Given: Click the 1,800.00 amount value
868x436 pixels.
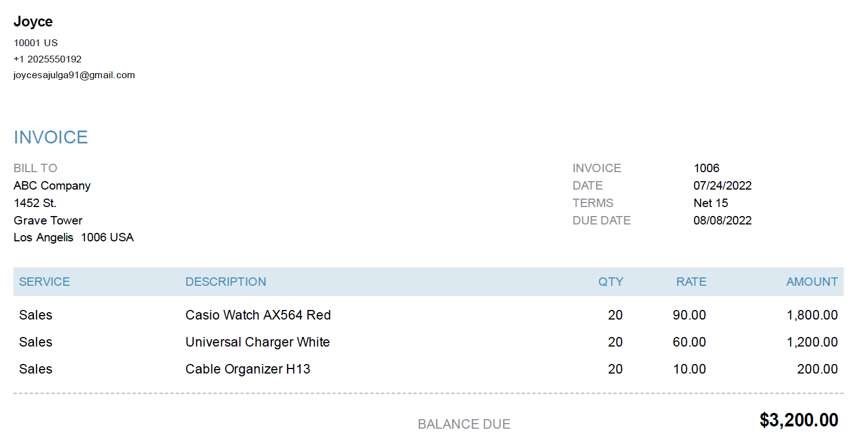Looking at the screenshot, I should [812, 315].
